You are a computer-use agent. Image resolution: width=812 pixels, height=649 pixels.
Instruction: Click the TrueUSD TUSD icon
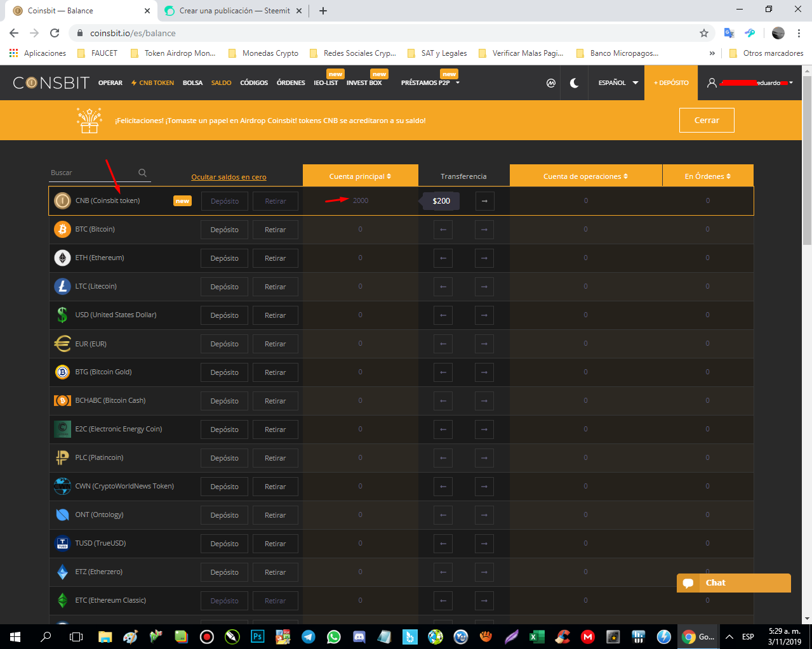click(62, 543)
